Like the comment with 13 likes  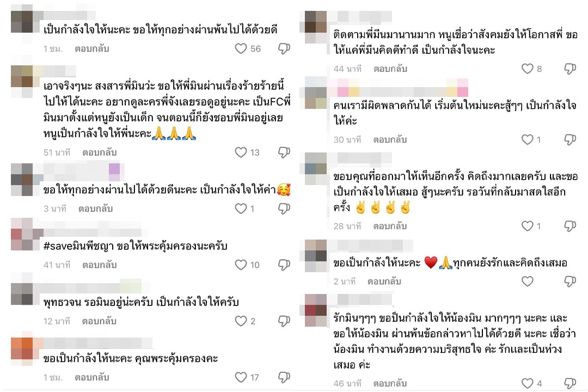tap(241, 152)
